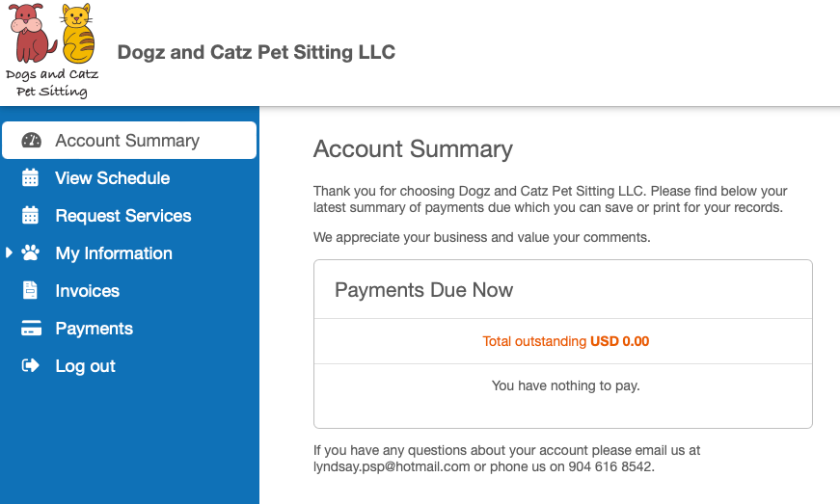The height and width of the screenshot is (504, 840).
Task: Click the calendar icon next to Request Services
Action: [30, 215]
